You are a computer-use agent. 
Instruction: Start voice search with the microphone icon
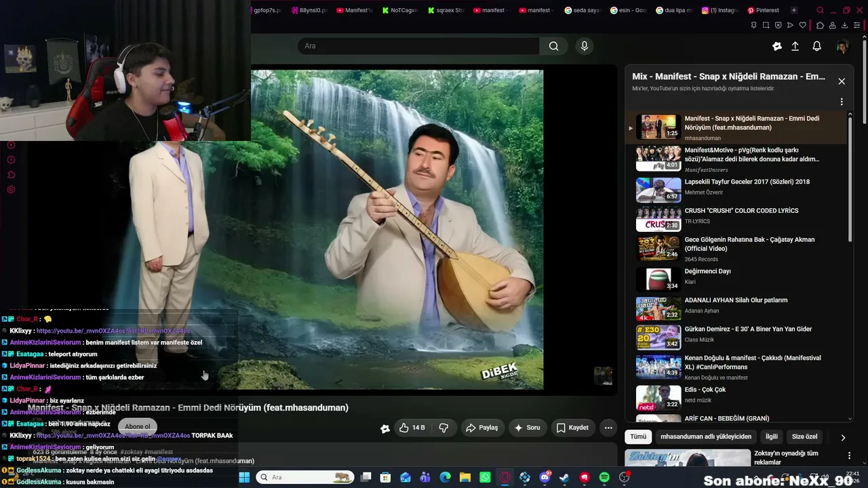pos(585,46)
